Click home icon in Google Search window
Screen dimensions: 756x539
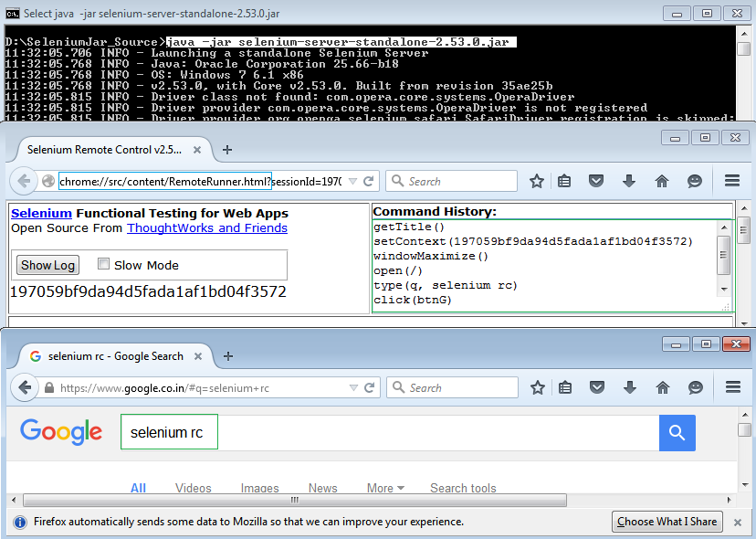(x=663, y=387)
